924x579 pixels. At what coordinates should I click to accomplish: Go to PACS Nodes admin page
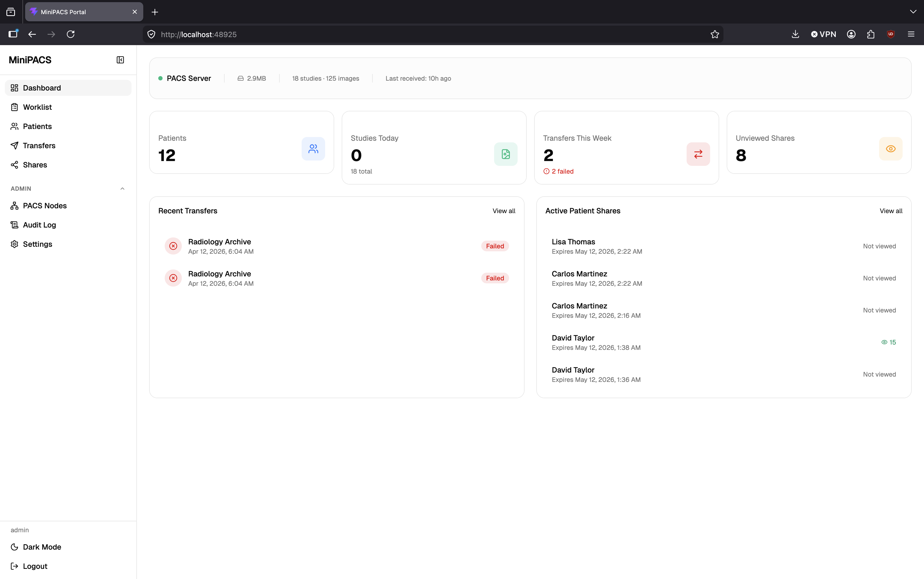pos(44,206)
